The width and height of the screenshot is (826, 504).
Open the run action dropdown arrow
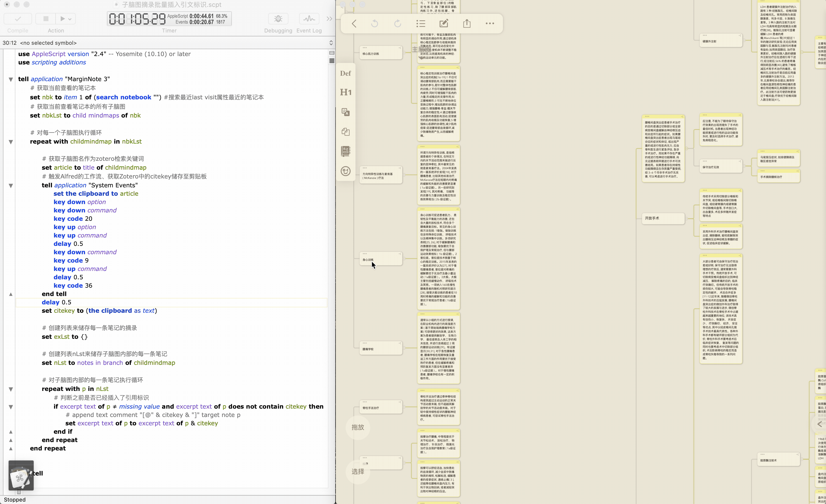tap(70, 19)
